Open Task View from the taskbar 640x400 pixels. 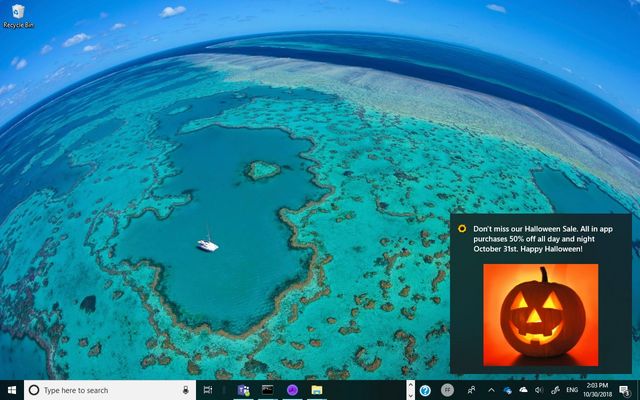[208, 390]
